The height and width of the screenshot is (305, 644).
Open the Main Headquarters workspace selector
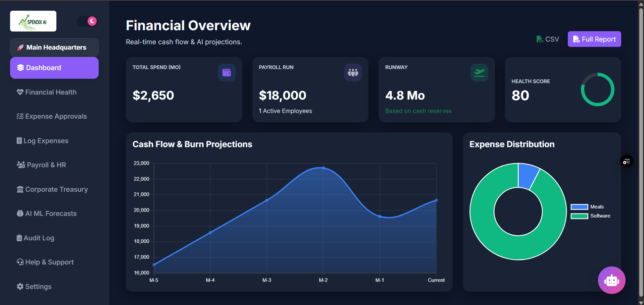tap(54, 47)
